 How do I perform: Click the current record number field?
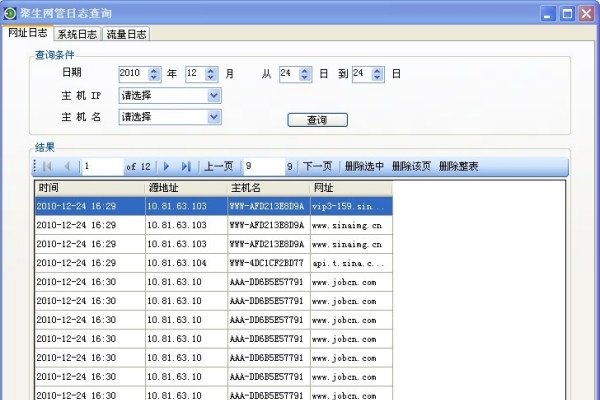[103, 166]
